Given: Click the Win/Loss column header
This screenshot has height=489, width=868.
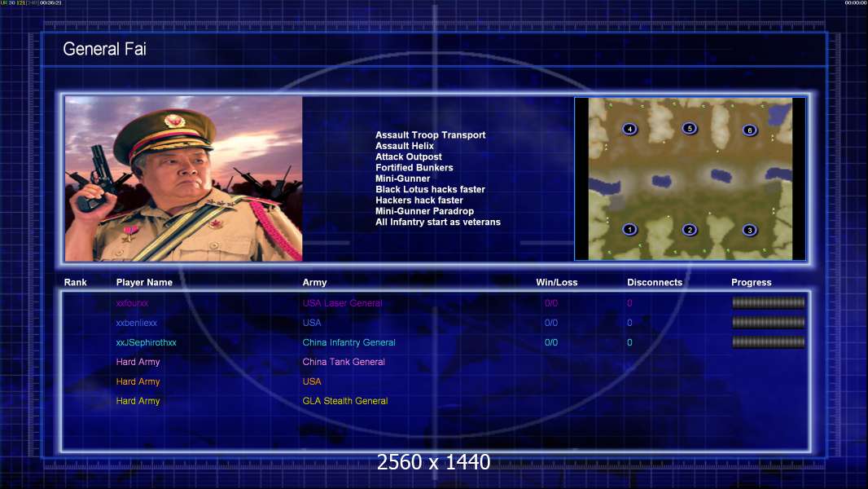Looking at the screenshot, I should (556, 283).
